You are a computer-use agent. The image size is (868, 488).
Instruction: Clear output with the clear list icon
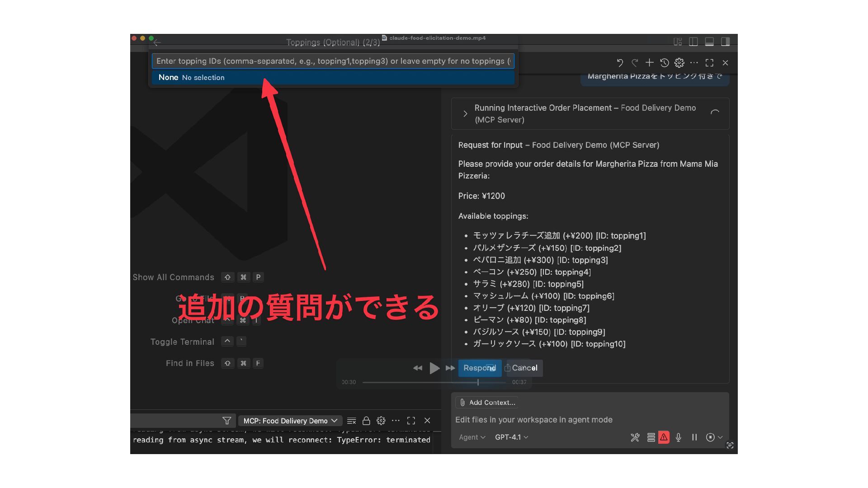(351, 421)
